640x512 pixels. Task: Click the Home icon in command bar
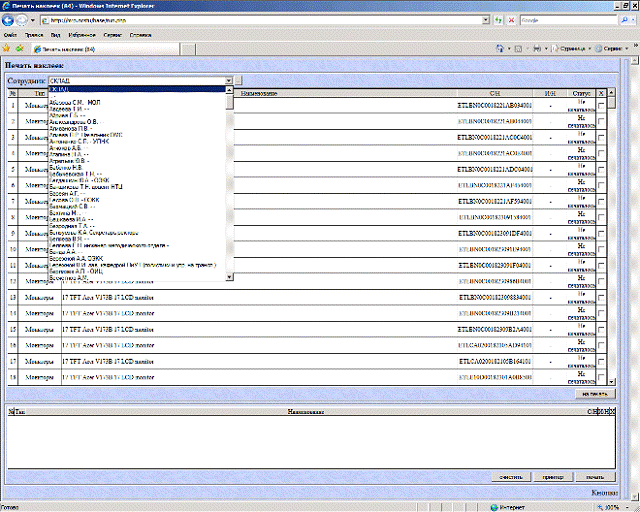click(x=500, y=47)
